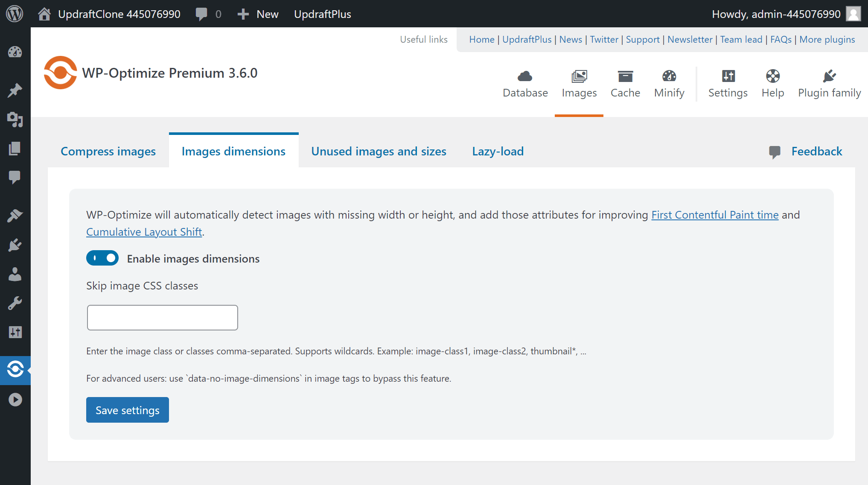
Task: Open the Settings sliders sidebar icon
Action: [x=15, y=332]
